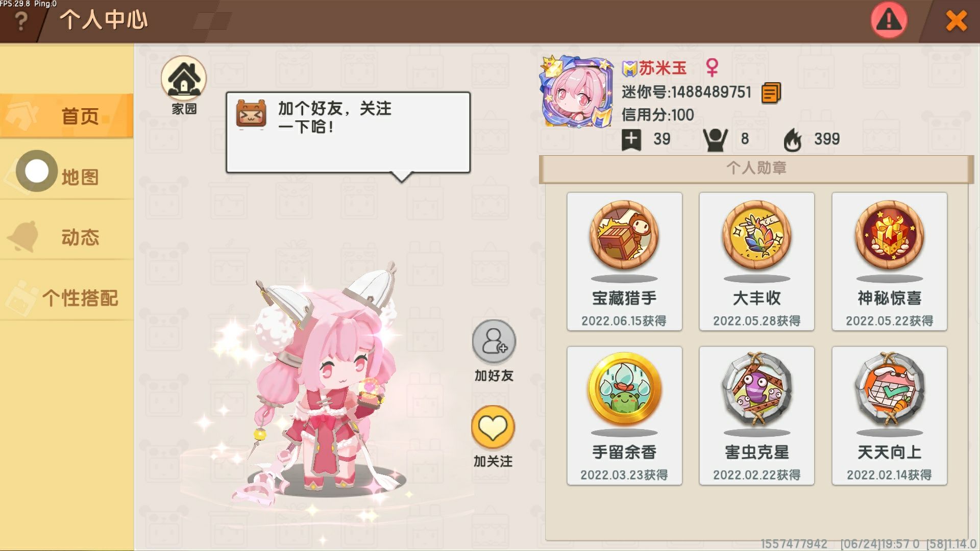This screenshot has height=551, width=980.
Task: Switch to the 首页 tab
Action: (x=67, y=116)
